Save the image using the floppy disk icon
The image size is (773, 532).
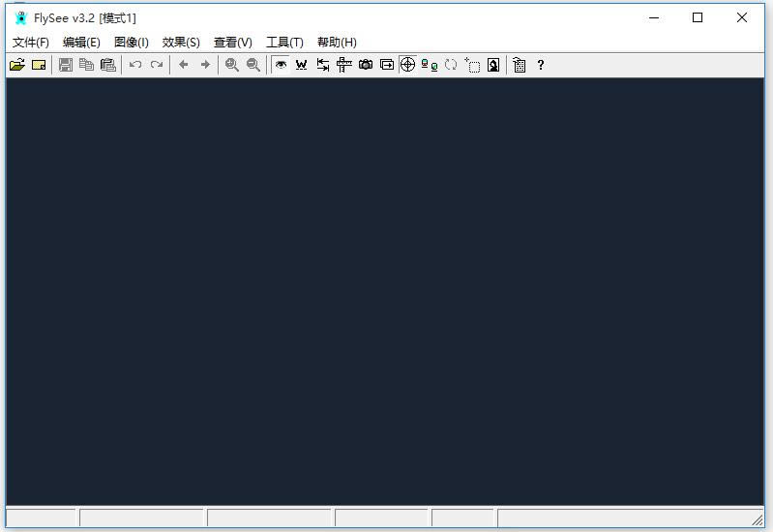[66, 65]
